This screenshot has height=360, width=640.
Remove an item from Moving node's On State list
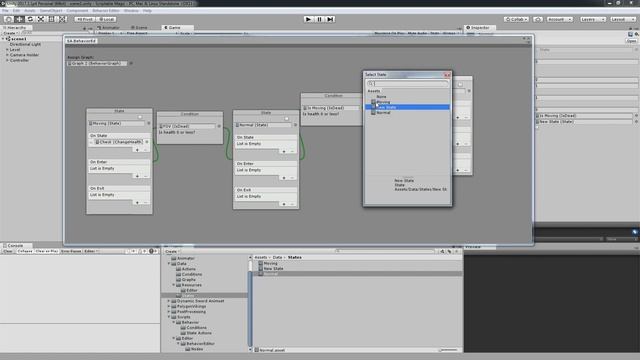point(146,150)
